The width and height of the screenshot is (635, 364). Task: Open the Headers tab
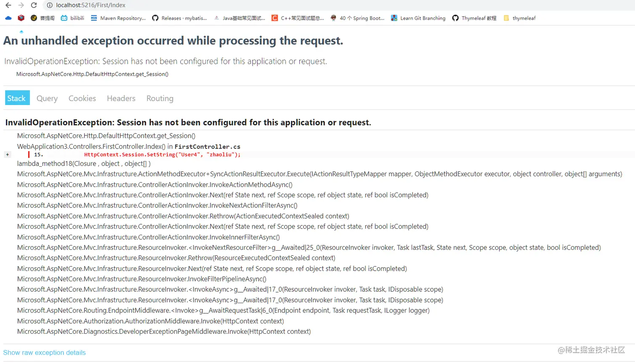click(x=121, y=98)
